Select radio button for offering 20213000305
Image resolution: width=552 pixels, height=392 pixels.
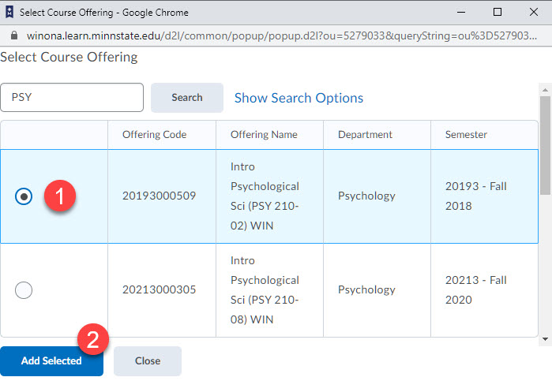(24, 290)
